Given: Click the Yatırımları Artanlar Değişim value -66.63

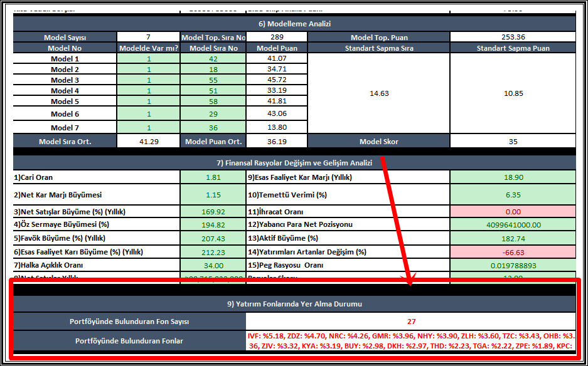Looking at the screenshot, I should pos(513,251).
